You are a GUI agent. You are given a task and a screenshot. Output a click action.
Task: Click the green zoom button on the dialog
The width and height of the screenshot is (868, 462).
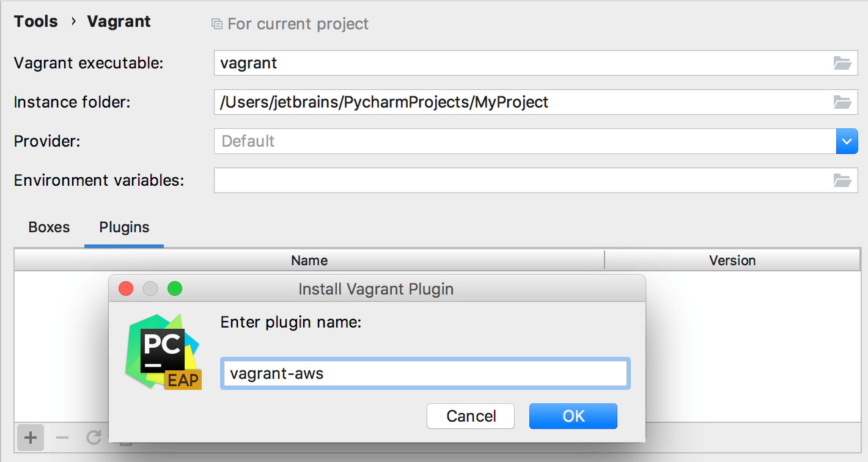(x=175, y=288)
